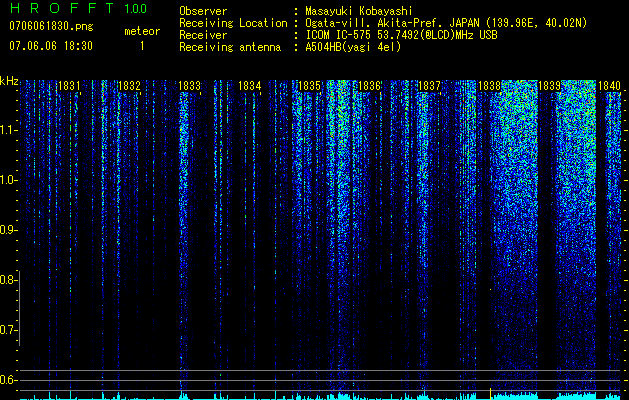Click the 1.0 kHz axis label

coord(8,180)
